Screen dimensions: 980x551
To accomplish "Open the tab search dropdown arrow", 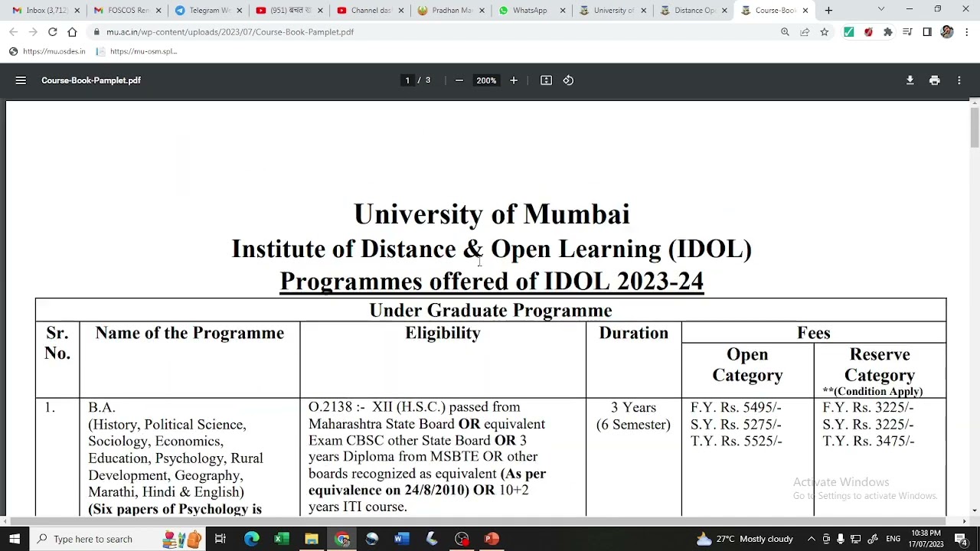I will [x=880, y=9].
